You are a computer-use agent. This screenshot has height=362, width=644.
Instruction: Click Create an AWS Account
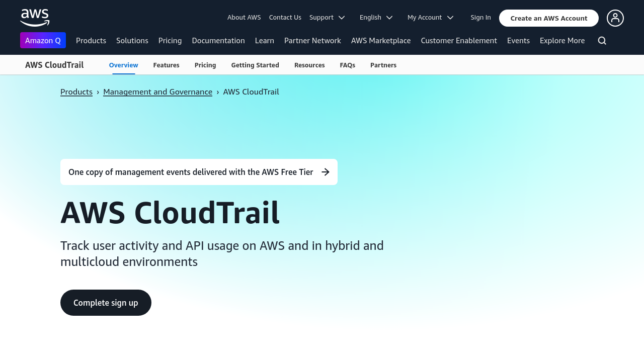click(548, 18)
